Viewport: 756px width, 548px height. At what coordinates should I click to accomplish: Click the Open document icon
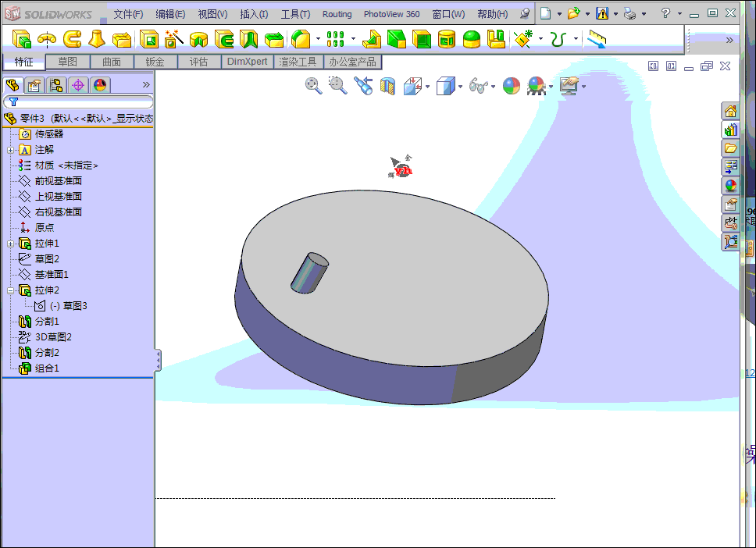[x=573, y=13]
